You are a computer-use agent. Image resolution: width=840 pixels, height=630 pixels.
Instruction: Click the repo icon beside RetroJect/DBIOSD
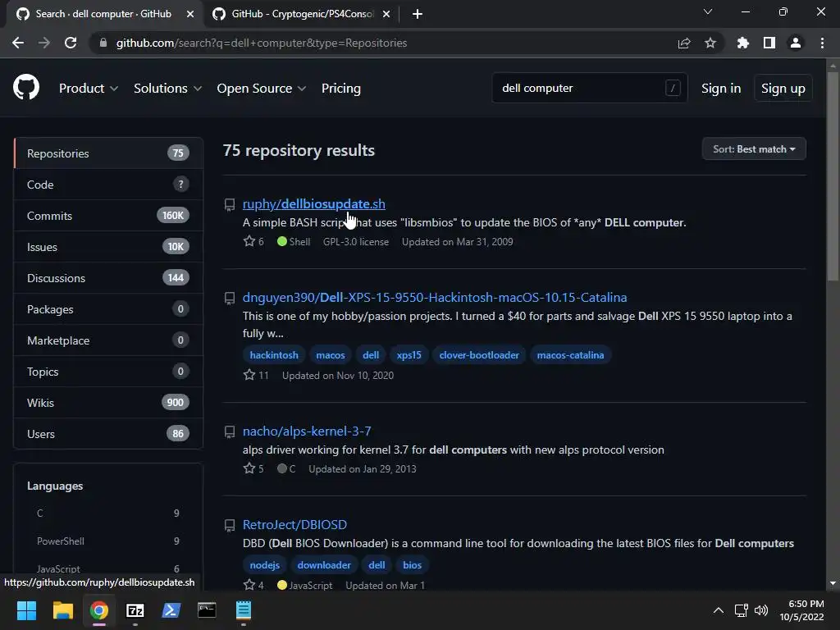coord(230,526)
